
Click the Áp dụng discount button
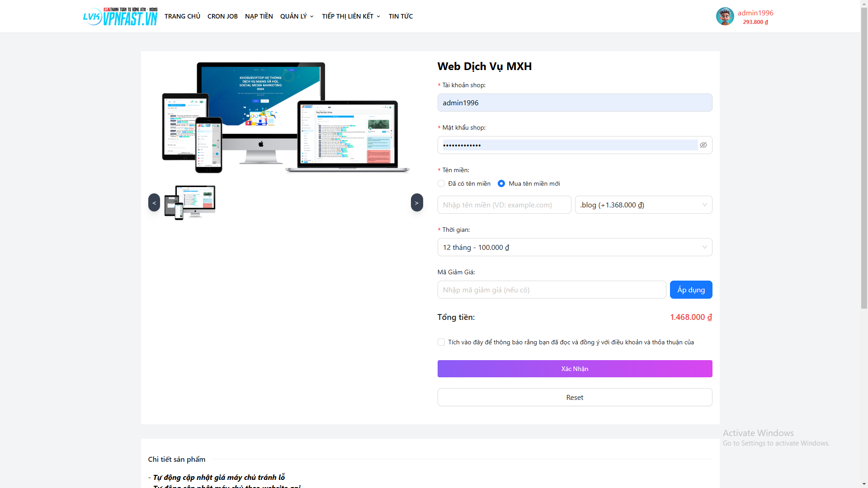691,290
